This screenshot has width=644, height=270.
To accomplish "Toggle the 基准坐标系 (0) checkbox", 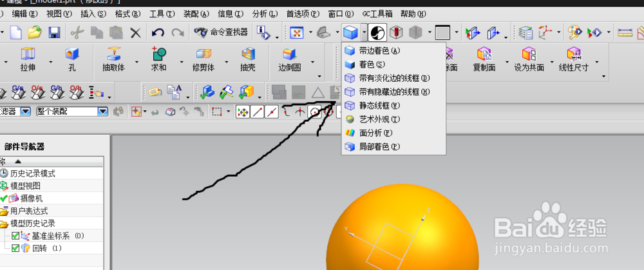I will coord(15,236).
